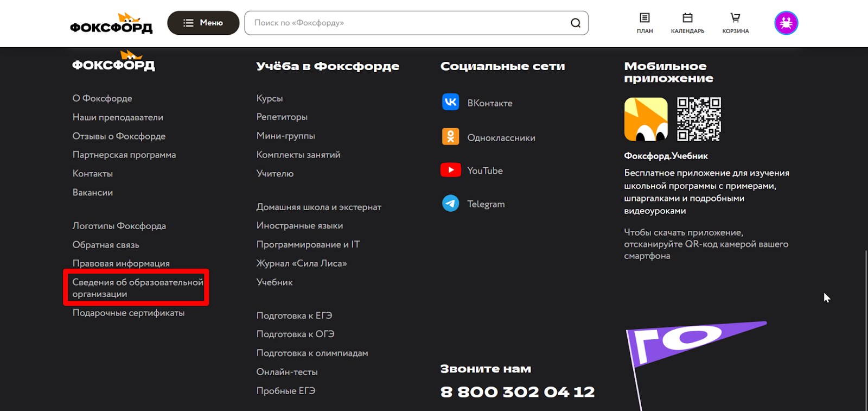Open Мини-группы link
The height and width of the screenshot is (411, 868).
click(286, 136)
